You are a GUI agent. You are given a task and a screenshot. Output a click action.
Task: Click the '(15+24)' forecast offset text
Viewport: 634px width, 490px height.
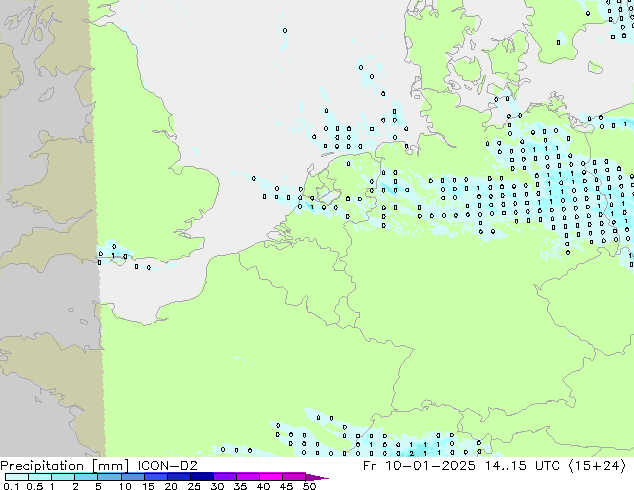(597, 466)
